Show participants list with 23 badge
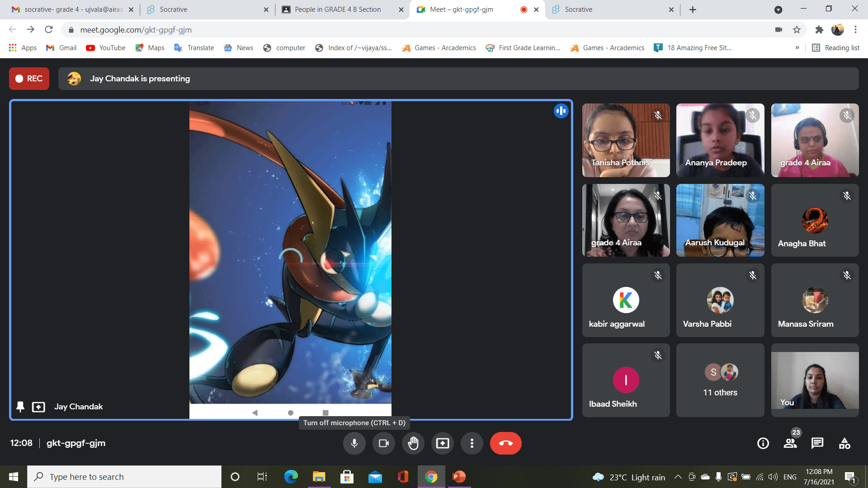The height and width of the screenshot is (488, 868). point(790,443)
